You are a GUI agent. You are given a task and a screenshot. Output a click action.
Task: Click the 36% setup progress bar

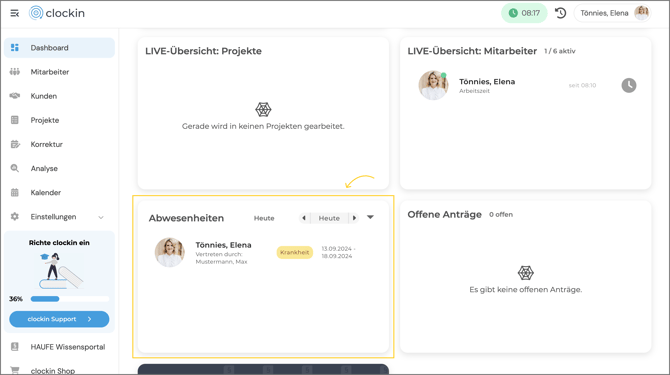coord(70,299)
